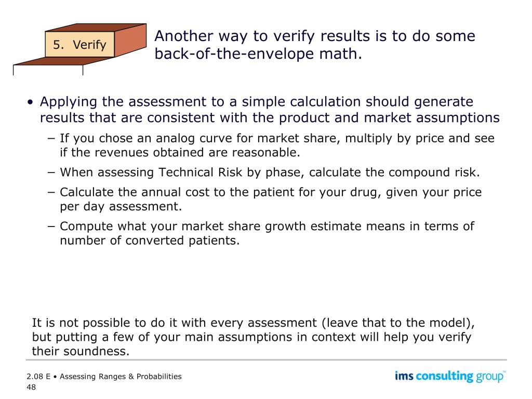
Task: Click the footer '2.08 E • Assessing Ranges & Probabilities'
Action: click(x=104, y=377)
